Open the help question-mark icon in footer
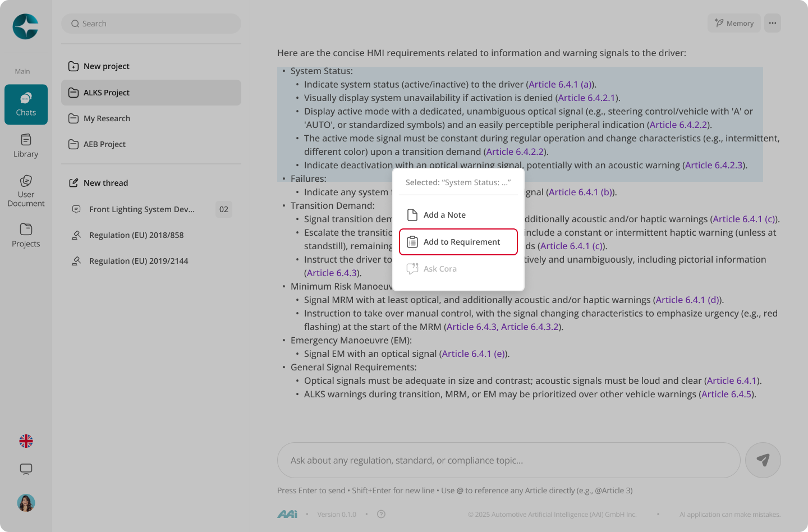This screenshot has height=532, width=808. tap(382, 514)
